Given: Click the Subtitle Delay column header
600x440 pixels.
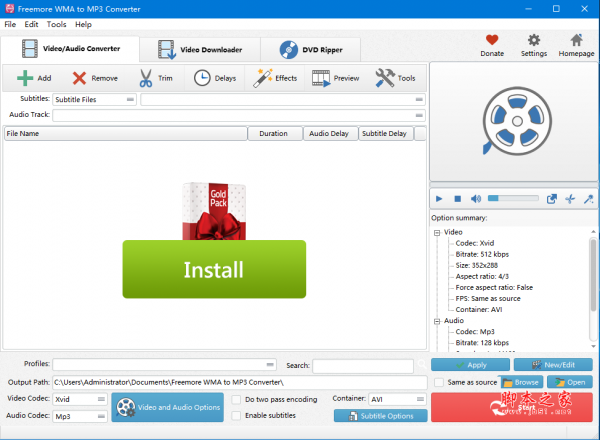Looking at the screenshot, I should coord(386,134).
